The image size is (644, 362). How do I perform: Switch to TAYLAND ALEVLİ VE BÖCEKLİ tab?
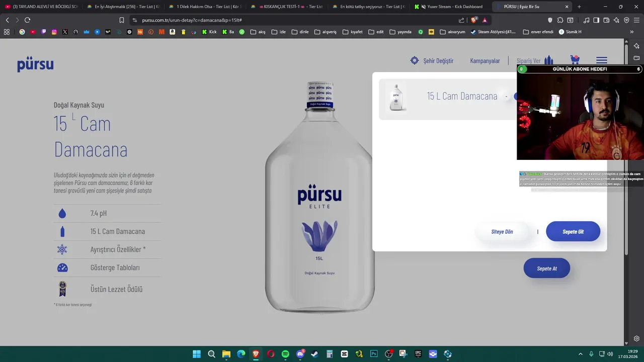coord(41,7)
